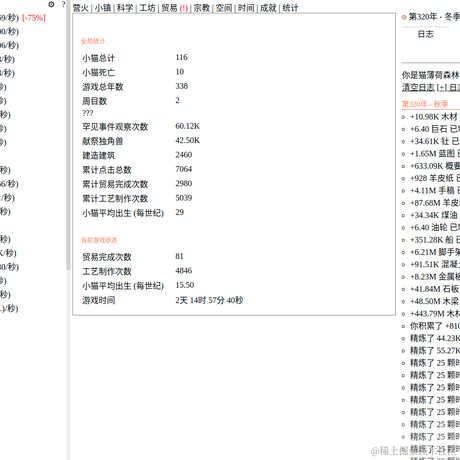Viewport: 460px width, 460px height.
Task: Click the 全局统计 section heading
Action: click(x=93, y=41)
